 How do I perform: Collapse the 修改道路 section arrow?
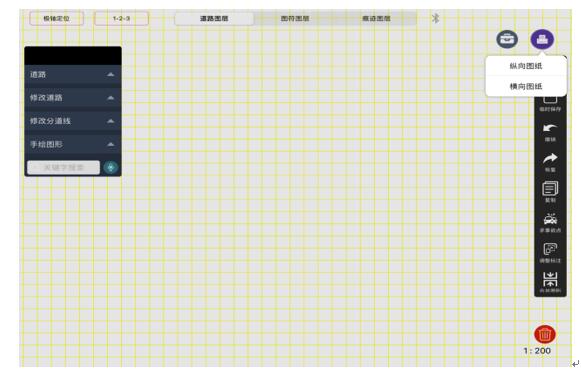pyautogui.click(x=110, y=98)
